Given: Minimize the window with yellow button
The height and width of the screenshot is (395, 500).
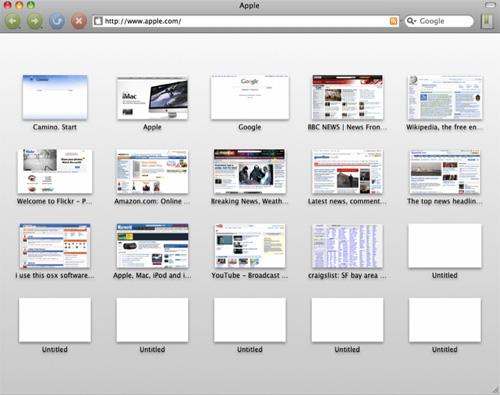Looking at the screenshot, I should pyautogui.click(x=19, y=5).
